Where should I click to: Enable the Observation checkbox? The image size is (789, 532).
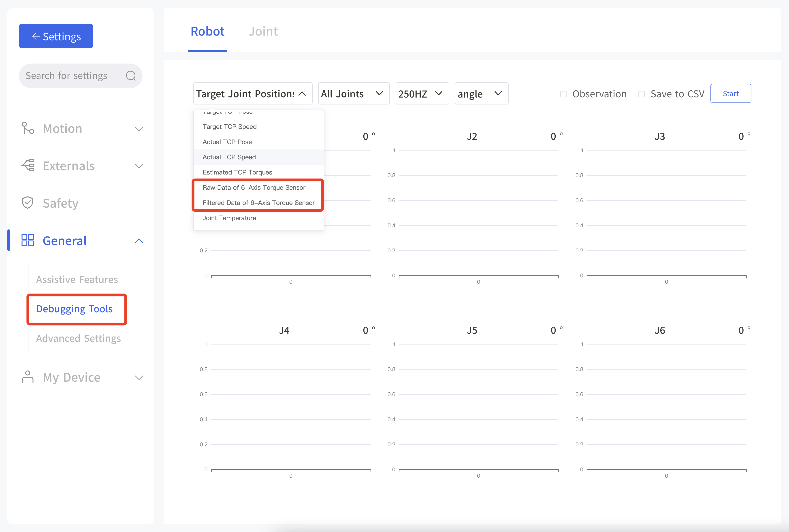563,94
